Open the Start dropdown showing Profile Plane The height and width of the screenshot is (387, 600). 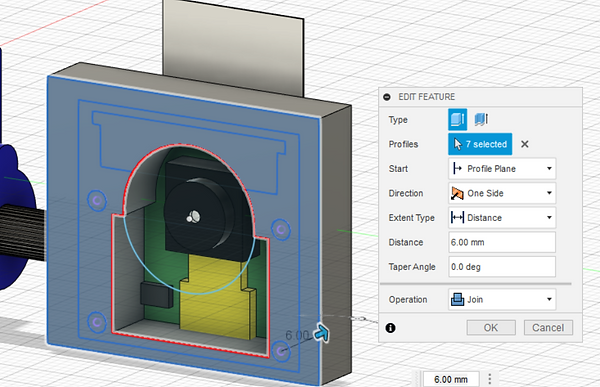coord(502,169)
